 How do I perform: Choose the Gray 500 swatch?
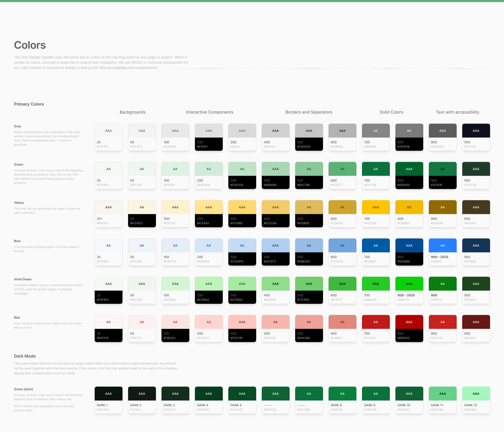point(309,137)
